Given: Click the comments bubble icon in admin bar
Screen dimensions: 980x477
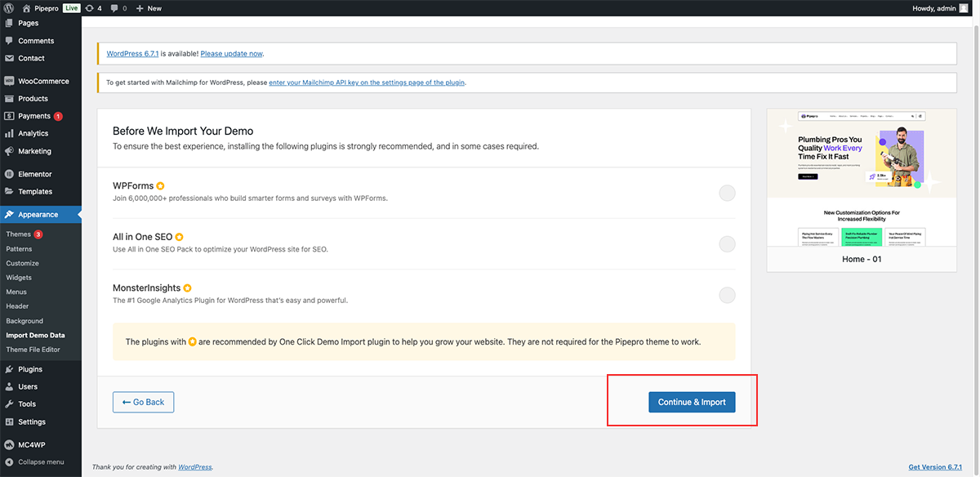Looking at the screenshot, I should 114,8.
